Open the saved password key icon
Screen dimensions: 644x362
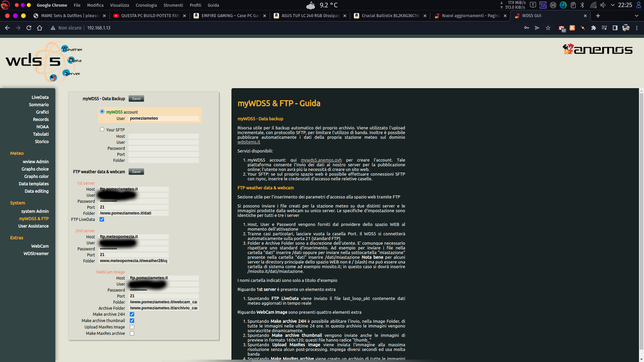[x=526, y=28]
